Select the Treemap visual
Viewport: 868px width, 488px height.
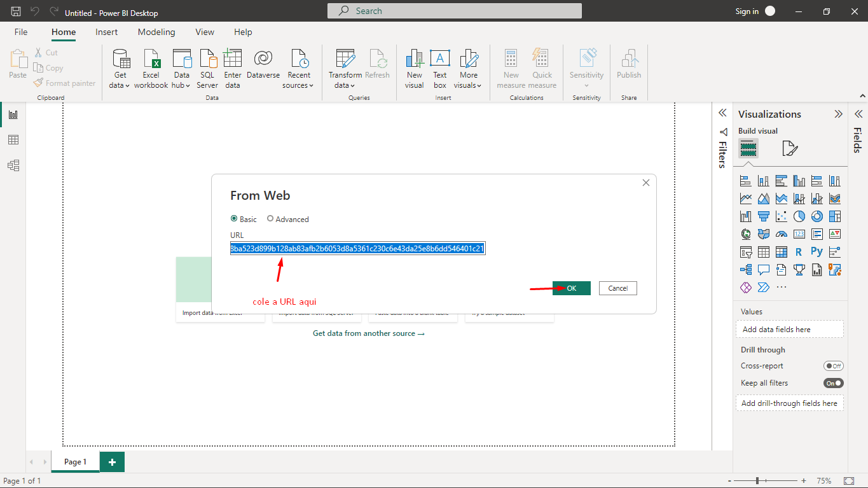pyautogui.click(x=835, y=216)
